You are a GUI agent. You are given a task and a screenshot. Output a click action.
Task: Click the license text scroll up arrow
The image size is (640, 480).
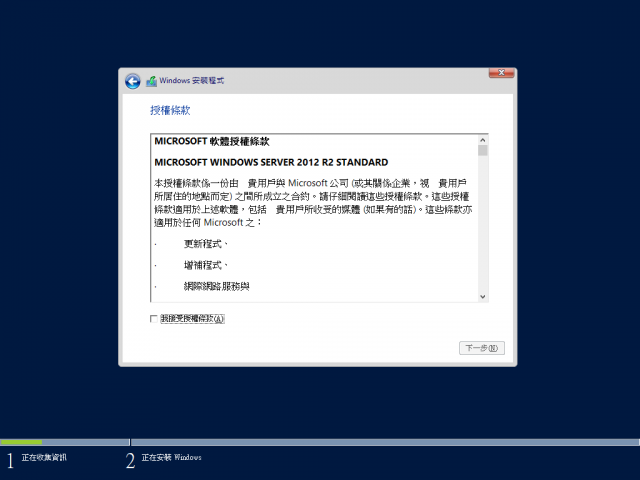[x=483, y=140]
